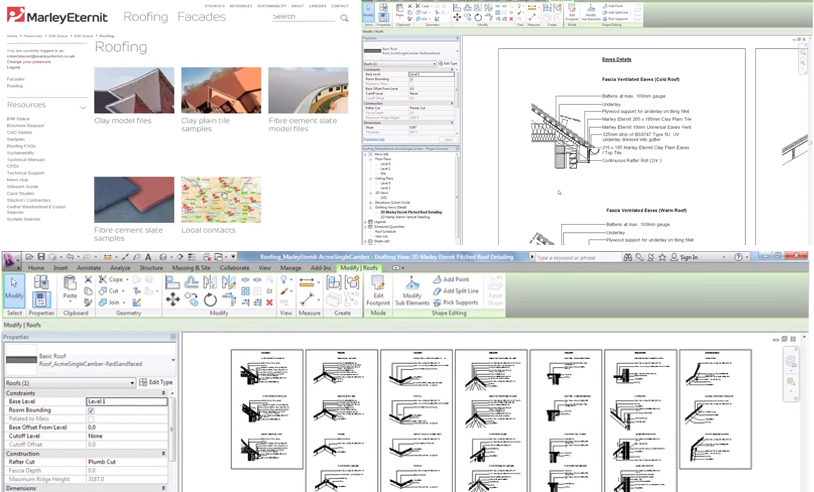Click the Local contacts map thumbnail
The height and width of the screenshot is (492, 814).
221,200
